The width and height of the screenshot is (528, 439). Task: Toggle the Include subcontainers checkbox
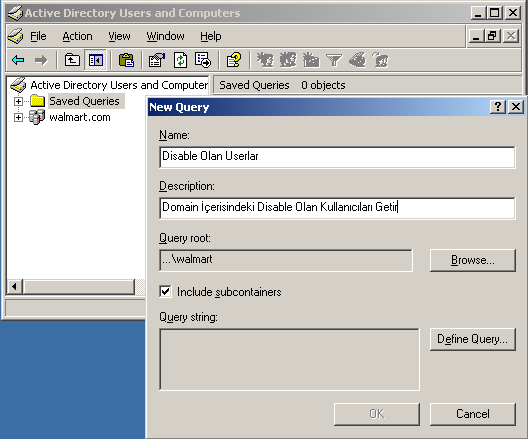point(165,292)
